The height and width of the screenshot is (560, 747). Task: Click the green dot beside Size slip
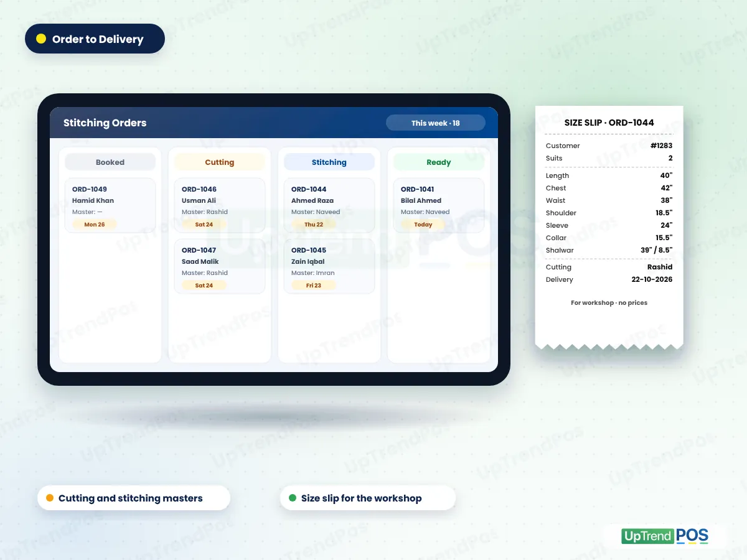tap(293, 498)
